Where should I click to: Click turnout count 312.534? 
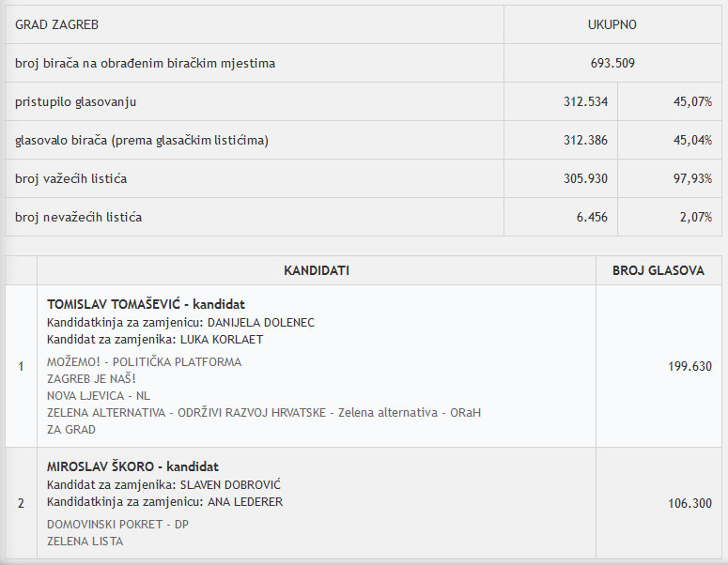point(584,101)
